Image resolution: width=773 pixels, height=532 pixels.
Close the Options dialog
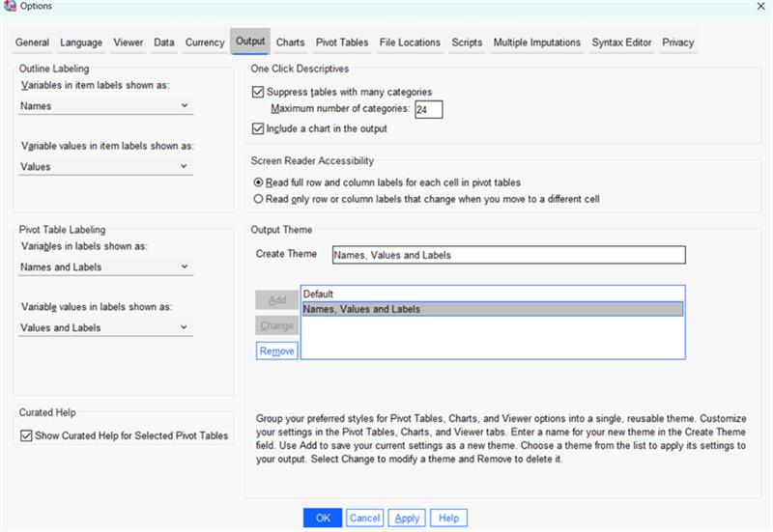pos(760,7)
